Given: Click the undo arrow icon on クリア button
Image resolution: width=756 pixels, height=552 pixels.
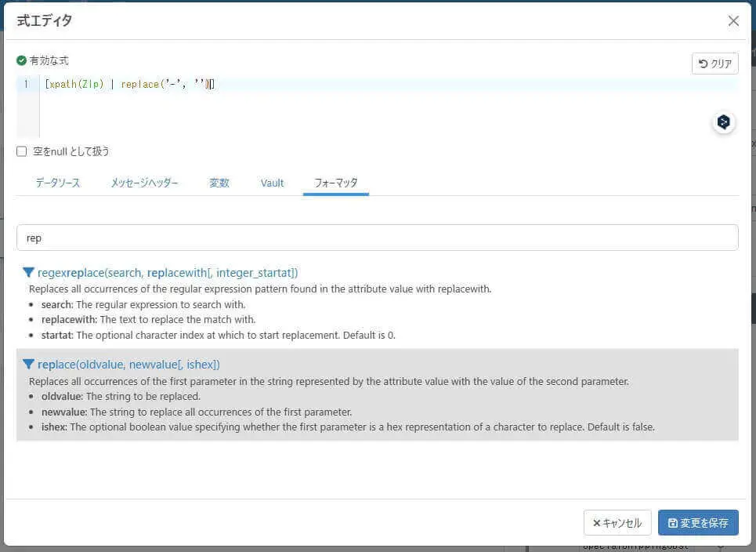Looking at the screenshot, I should point(703,64).
